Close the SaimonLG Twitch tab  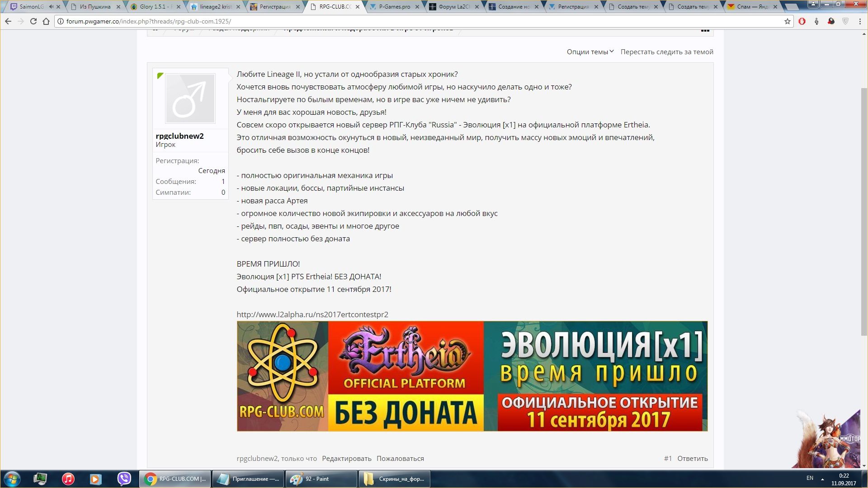pos(58,7)
